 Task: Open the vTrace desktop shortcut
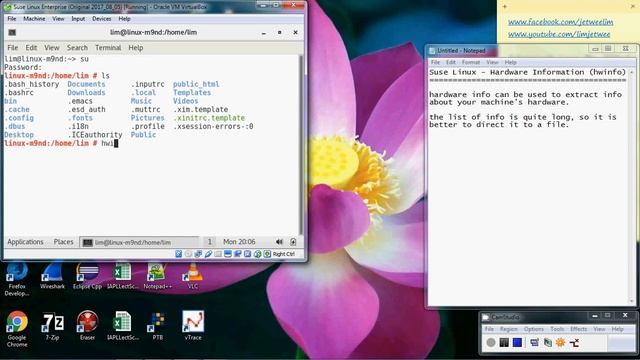click(193, 326)
